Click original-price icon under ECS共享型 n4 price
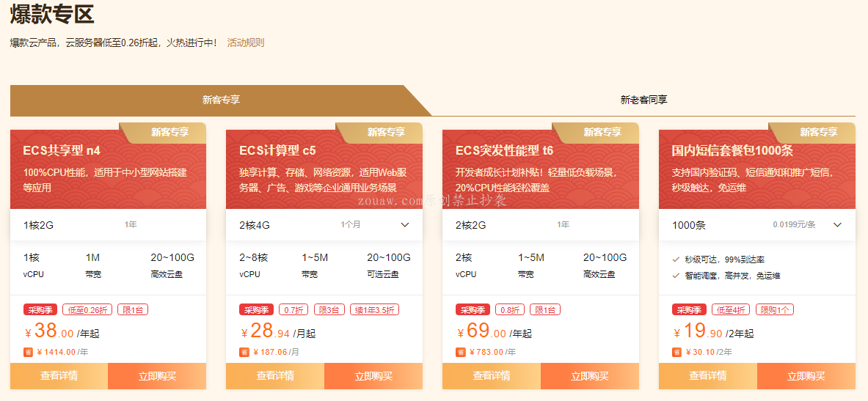This screenshot has height=401, width=868. (28, 352)
